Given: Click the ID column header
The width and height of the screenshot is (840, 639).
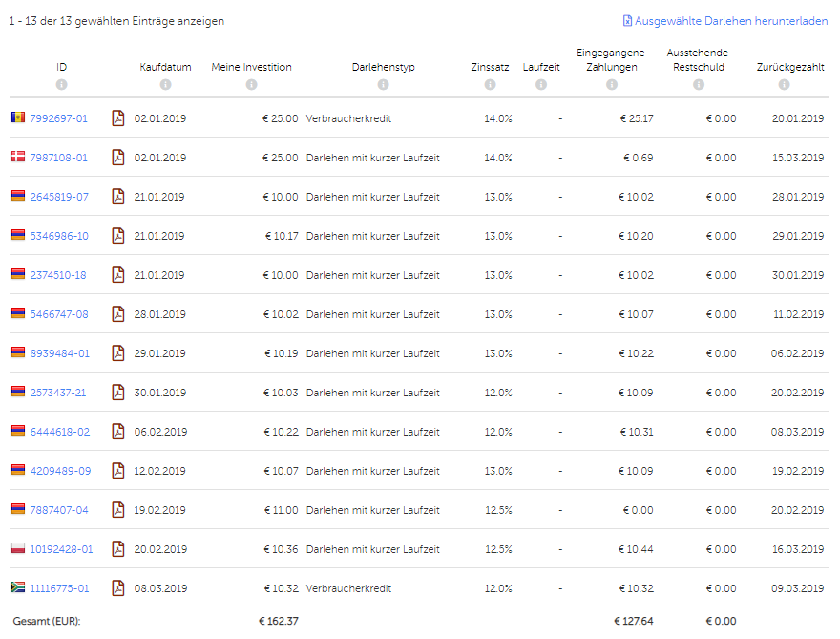Looking at the screenshot, I should [62, 67].
